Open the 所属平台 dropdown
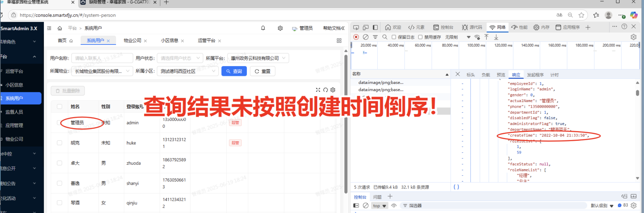 (x=258, y=58)
